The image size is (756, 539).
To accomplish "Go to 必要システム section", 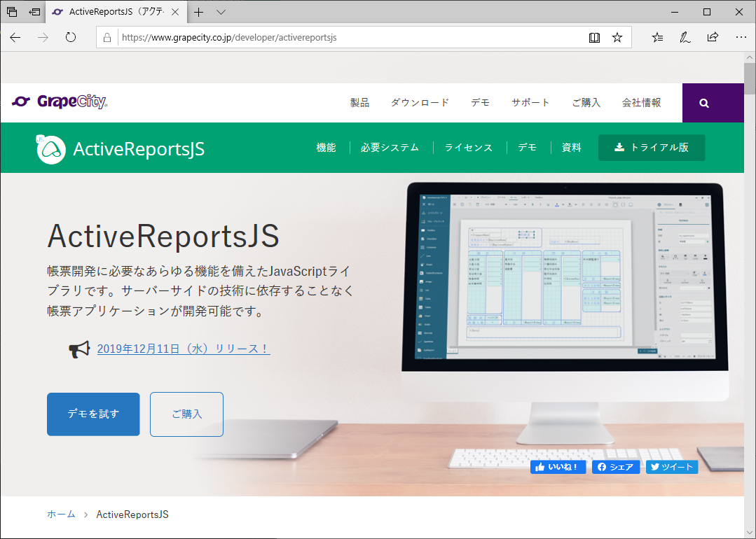I will [390, 148].
